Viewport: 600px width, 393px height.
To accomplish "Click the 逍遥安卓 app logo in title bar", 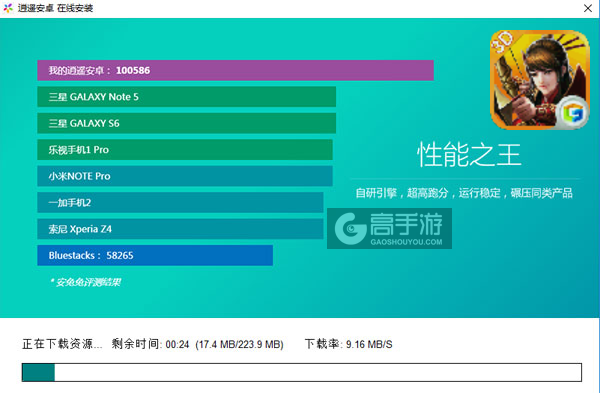I will click(8, 8).
